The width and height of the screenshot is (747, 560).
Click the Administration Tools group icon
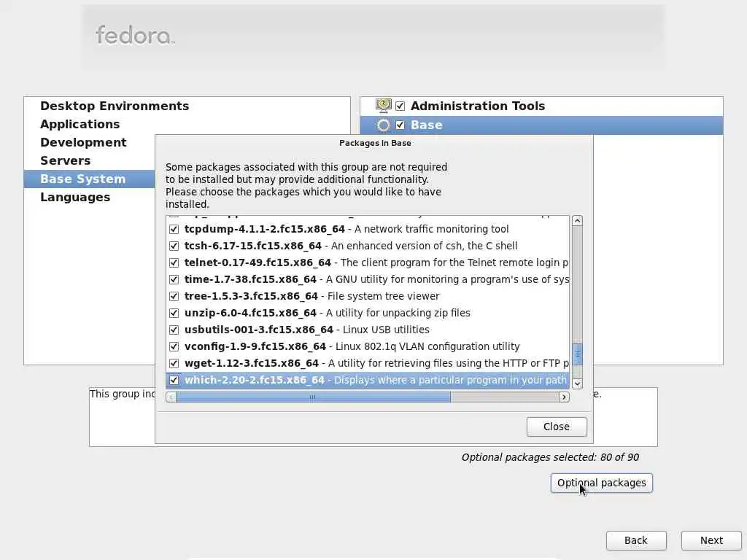click(383, 106)
